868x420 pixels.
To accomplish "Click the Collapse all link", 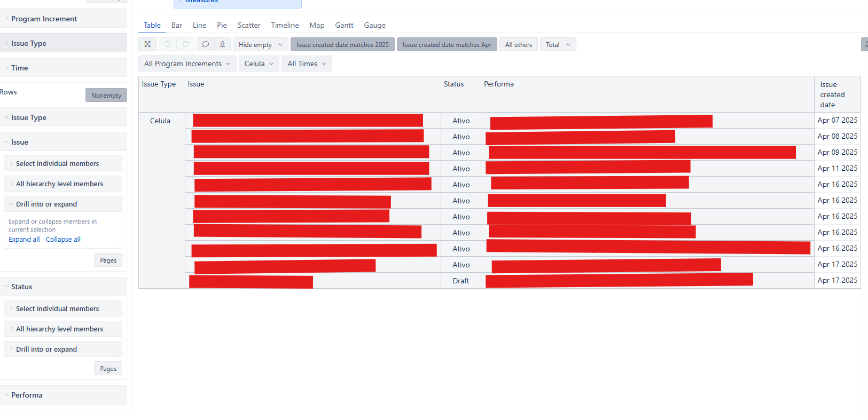I will pyautogui.click(x=63, y=239).
